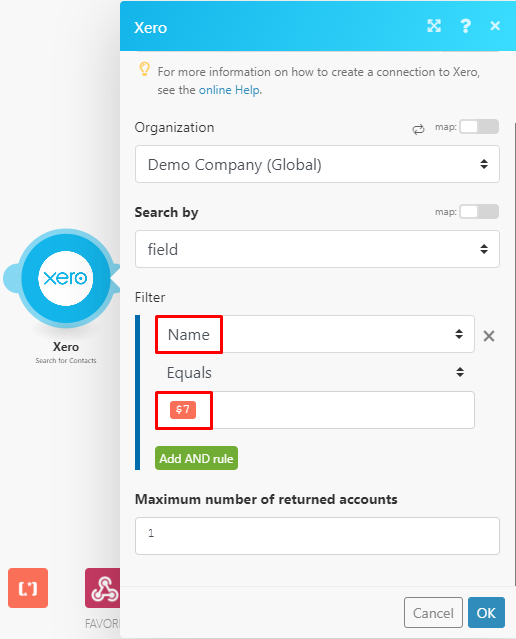The width and height of the screenshot is (516, 639).
Task: Open the online Help link
Action: (229, 90)
